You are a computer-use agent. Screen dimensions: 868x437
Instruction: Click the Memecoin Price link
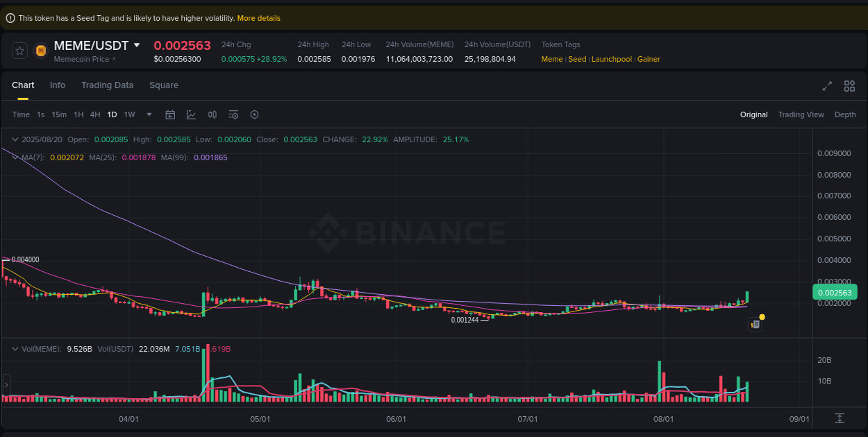(85, 60)
